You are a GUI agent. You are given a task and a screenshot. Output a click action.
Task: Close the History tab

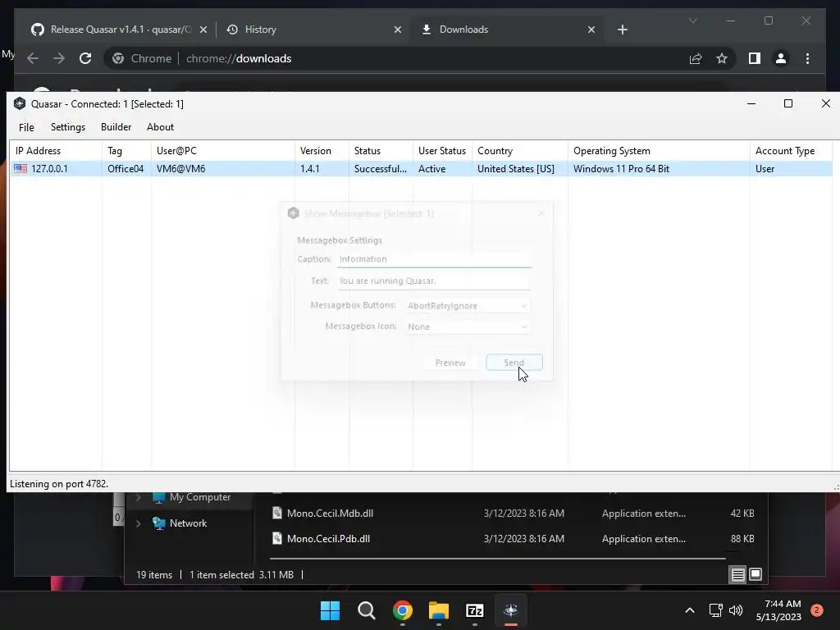click(x=398, y=30)
